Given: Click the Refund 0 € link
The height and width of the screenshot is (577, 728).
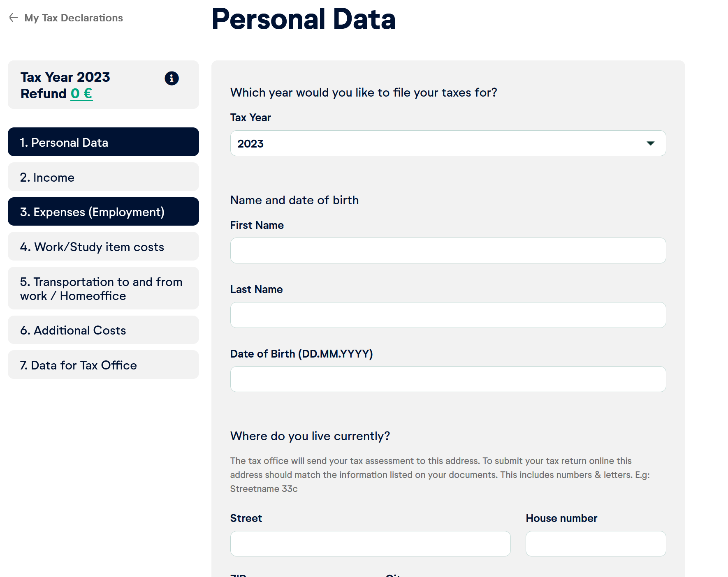Looking at the screenshot, I should [x=81, y=94].
